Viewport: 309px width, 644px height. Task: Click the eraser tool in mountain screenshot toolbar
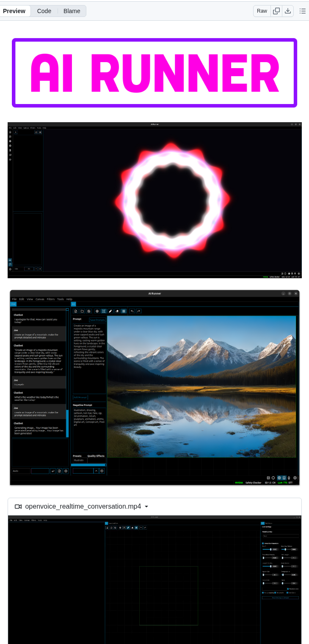click(x=117, y=311)
